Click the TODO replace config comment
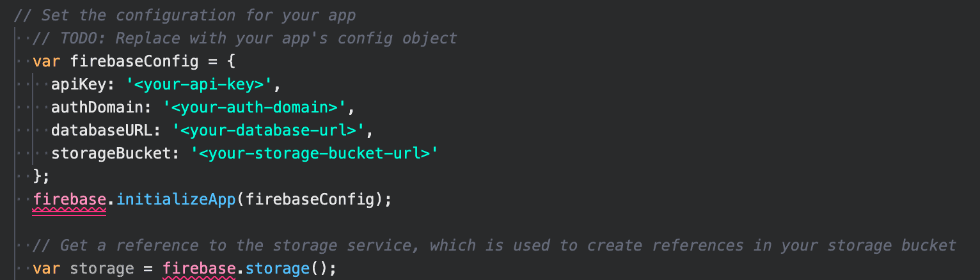The width and height of the screenshot is (980, 280). click(245, 38)
